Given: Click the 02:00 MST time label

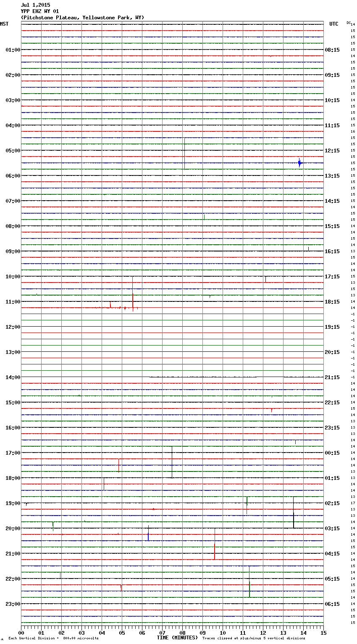Looking at the screenshot, I should tap(13, 75).
